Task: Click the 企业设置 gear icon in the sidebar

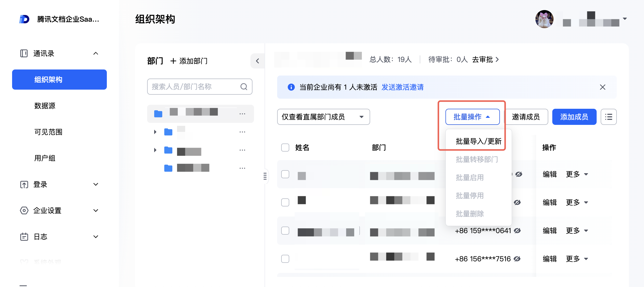Action: pyautogui.click(x=24, y=210)
